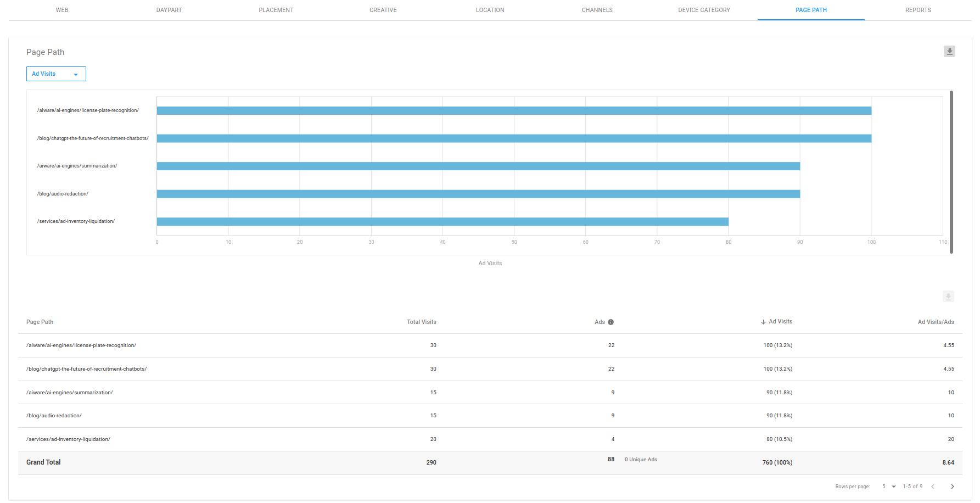Sort table by Ad Visits/Ads column

(936, 322)
